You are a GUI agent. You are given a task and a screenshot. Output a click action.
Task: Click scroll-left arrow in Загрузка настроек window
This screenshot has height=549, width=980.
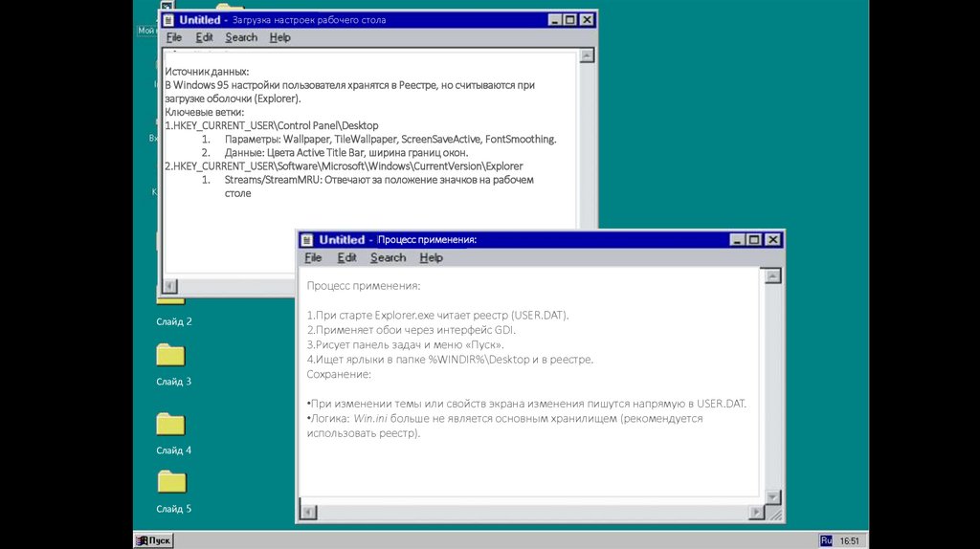click(170, 286)
